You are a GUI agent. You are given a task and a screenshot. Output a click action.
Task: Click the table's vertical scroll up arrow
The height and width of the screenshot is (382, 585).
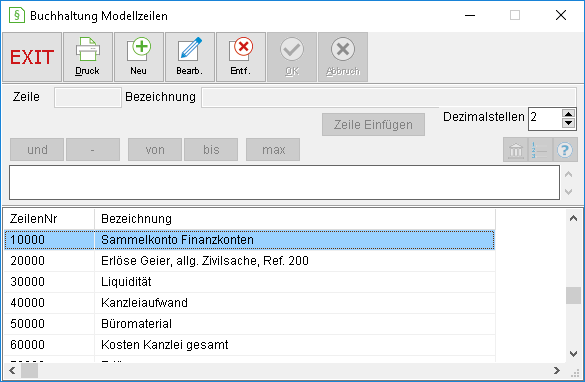click(573, 219)
